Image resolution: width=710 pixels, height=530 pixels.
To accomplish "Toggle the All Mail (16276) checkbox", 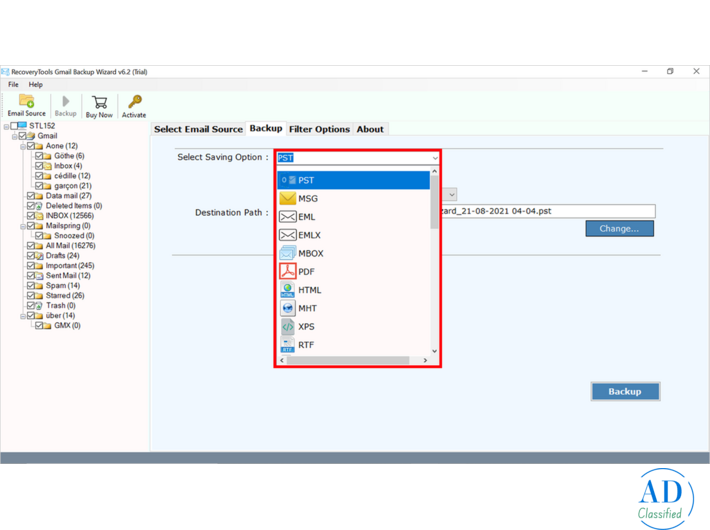I will (x=31, y=246).
